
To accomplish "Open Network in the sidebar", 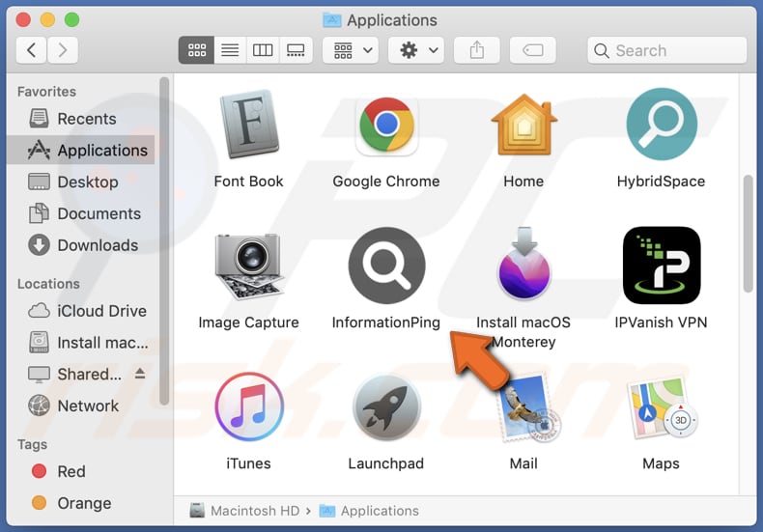I will coord(80,406).
